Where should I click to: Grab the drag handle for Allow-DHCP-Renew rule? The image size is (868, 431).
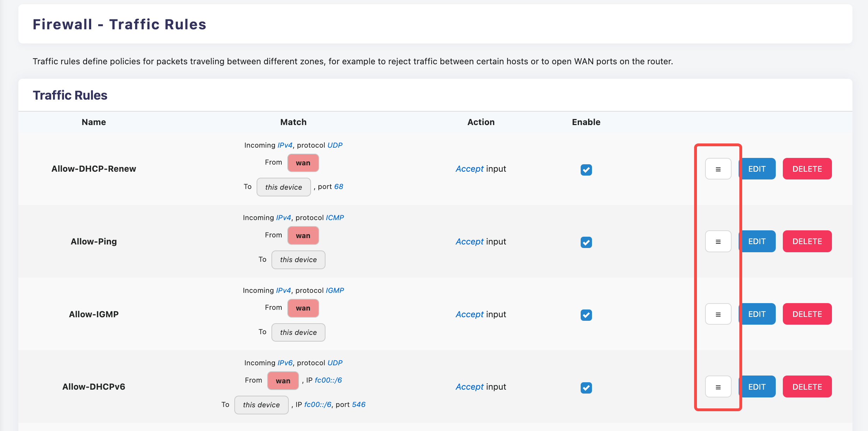coord(718,169)
